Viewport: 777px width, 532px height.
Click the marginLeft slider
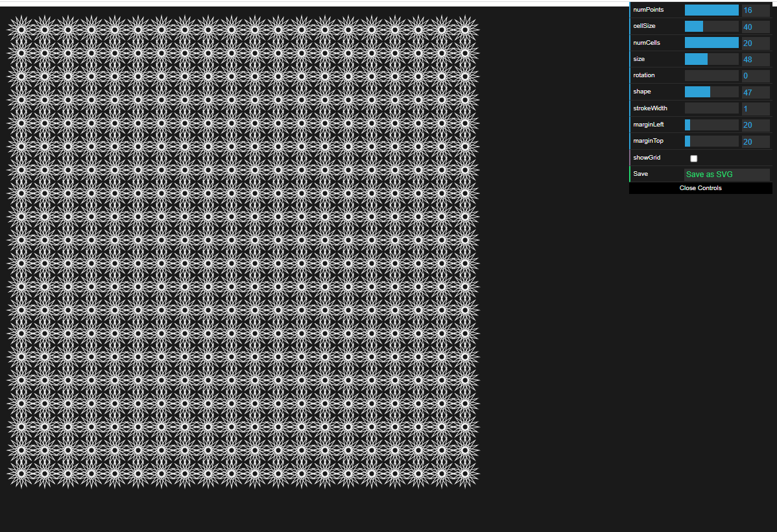(711, 125)
